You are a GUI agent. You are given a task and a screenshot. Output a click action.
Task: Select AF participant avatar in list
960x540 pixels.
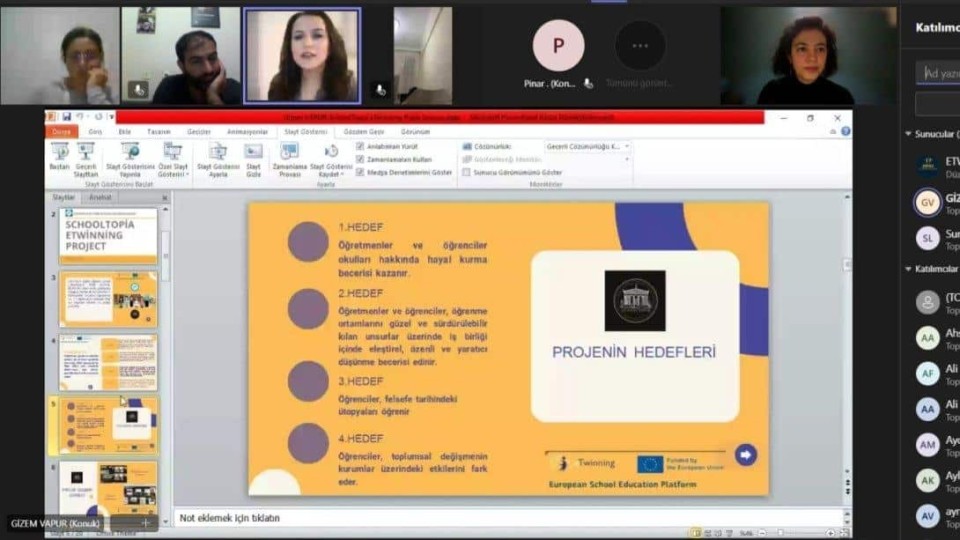click(x=927, y=373)
